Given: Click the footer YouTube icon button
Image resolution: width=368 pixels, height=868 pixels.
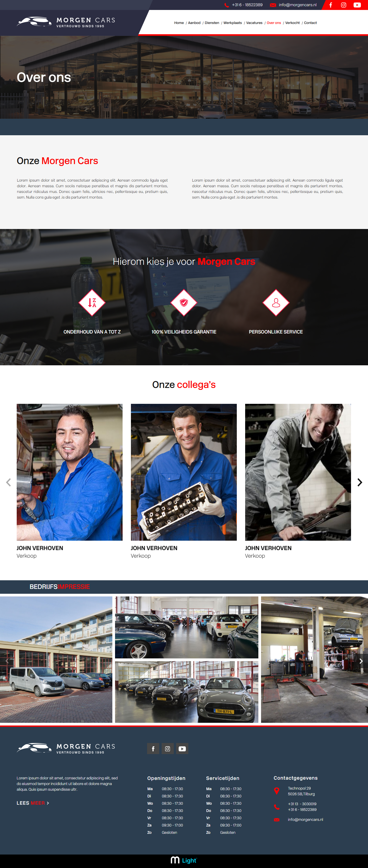Looking at the screenshot, I should tap(182, 748).
